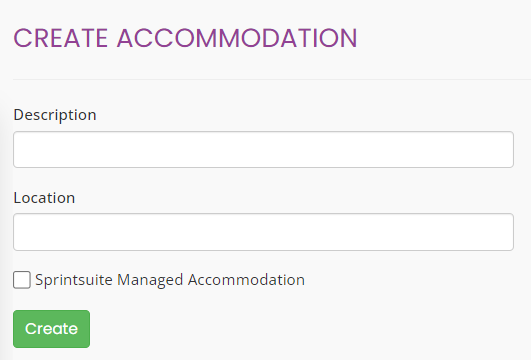The width and height of the screenshot is (531, 360).
Task: Click the Sprintsuite Managed Accommodation label
Action: click(x=170, y=280)
